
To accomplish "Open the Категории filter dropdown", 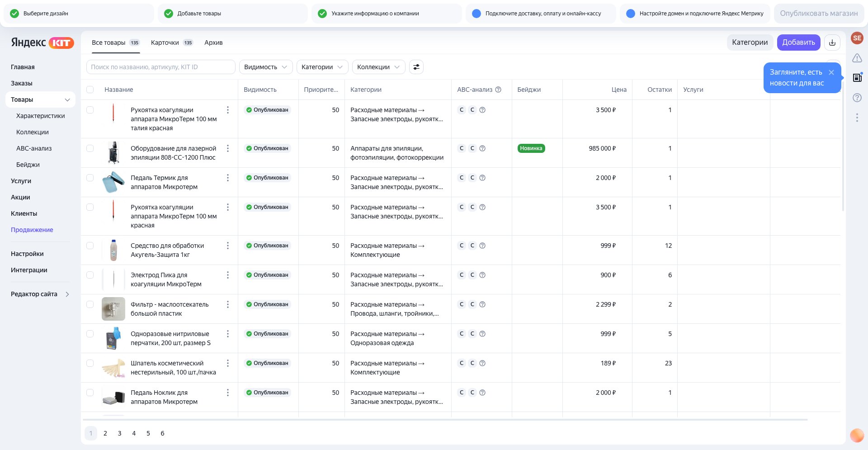I will coord(322,67).
